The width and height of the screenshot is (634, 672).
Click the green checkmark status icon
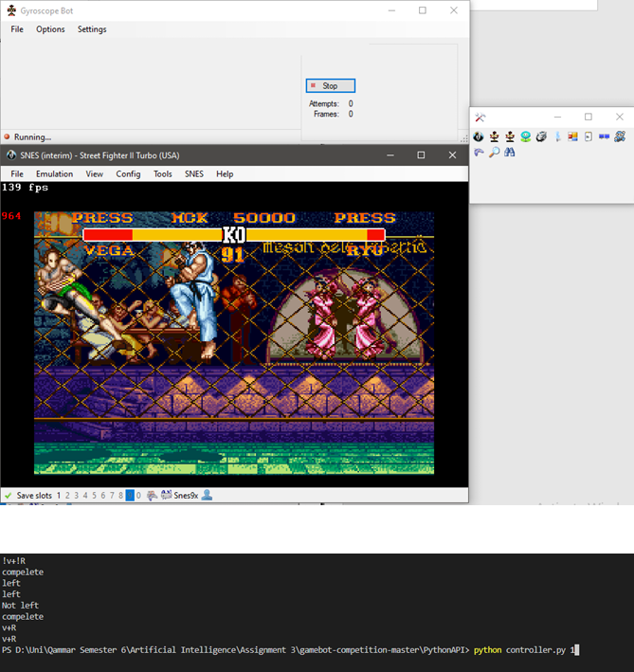[8, 496]
